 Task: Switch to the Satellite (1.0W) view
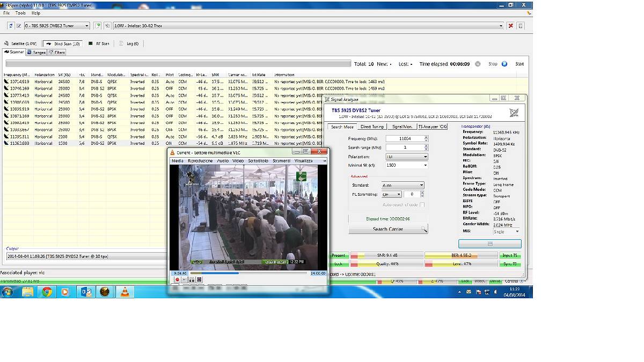20,43
